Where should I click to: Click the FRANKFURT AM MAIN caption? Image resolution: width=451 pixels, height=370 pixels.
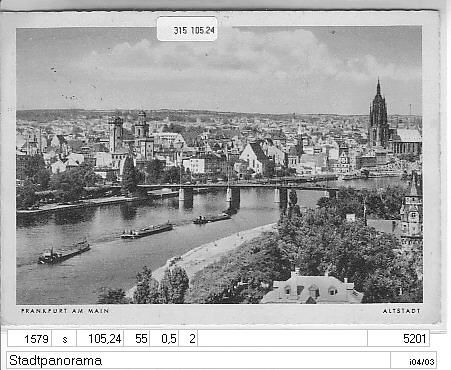[x=65, y=311]
